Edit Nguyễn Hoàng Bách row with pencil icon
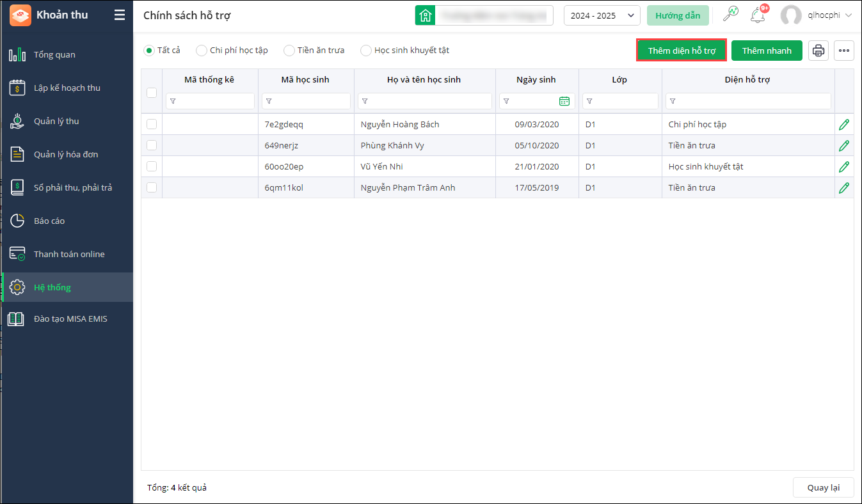 click(x=844, y=124)
